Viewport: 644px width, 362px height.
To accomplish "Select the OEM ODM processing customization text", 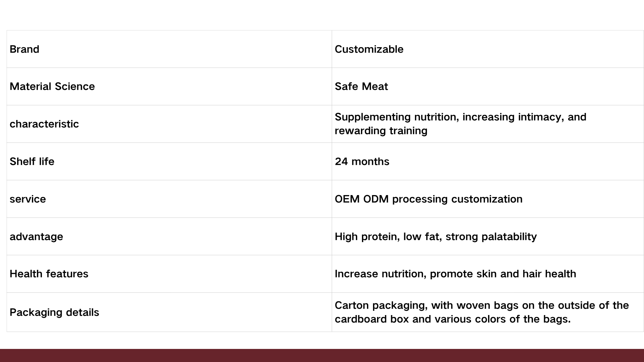I will (x=428, y=199).
